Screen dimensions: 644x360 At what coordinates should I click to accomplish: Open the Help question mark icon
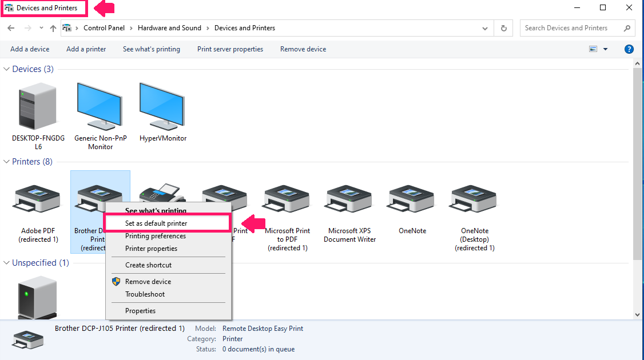tap(629, 49)
